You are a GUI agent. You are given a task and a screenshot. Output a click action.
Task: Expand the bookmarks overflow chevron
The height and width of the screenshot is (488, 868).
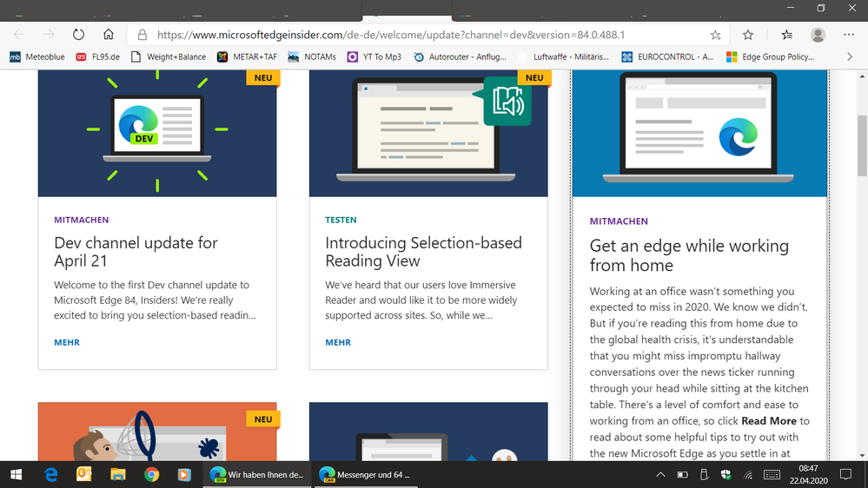[x=850, y=56]
